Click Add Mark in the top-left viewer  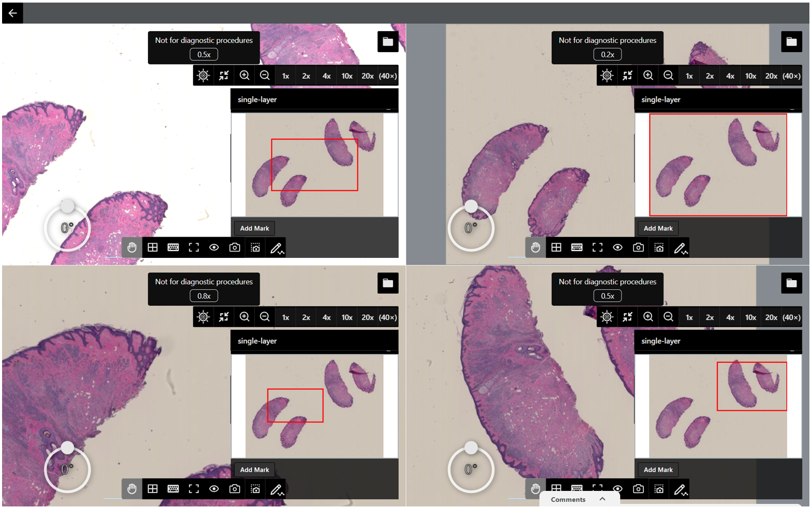click(254, 228)
